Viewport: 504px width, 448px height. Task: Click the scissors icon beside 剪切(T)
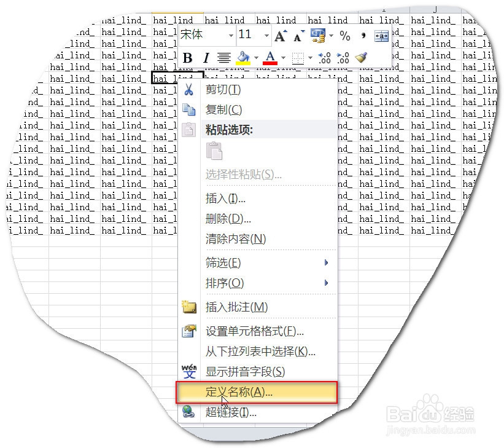[x=190, y=89]
